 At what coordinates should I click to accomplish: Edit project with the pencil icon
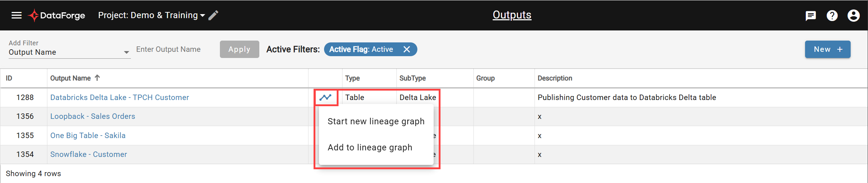[213, 15]
